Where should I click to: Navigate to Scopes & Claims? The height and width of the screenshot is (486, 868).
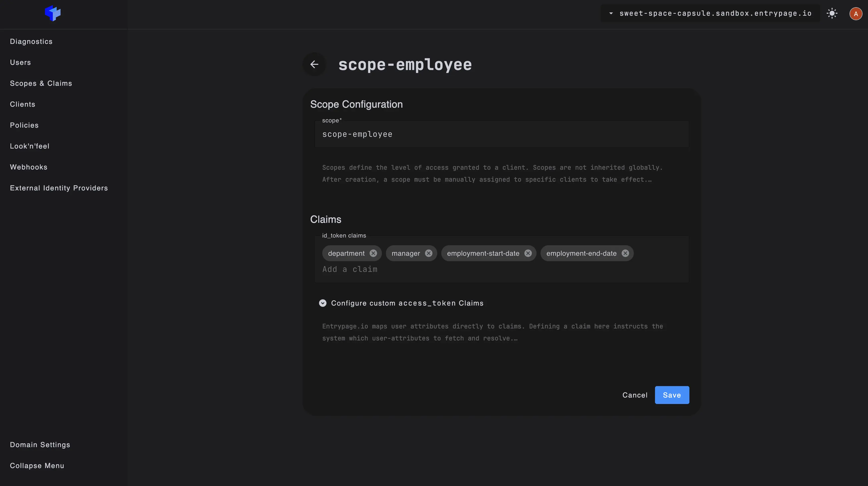click(x=41, y=83)
